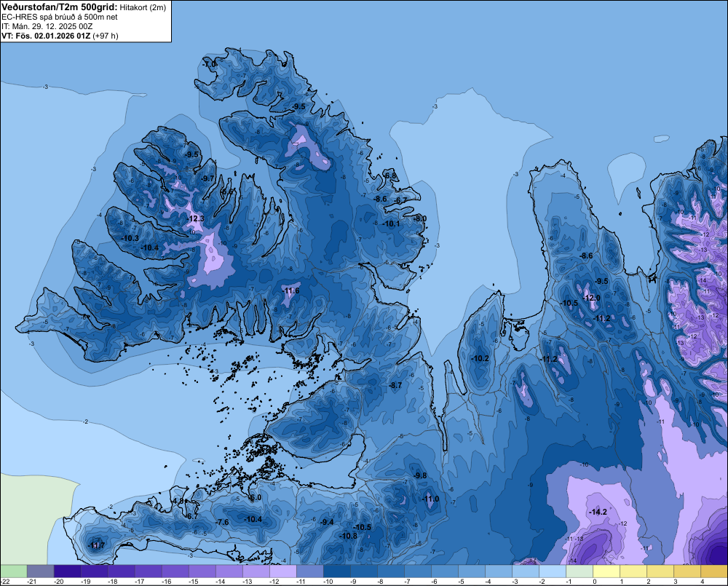This screenshot has width=728, height=586.
Task: Click the pale yellow 0 legend swatch
Action: pos(607,571)
